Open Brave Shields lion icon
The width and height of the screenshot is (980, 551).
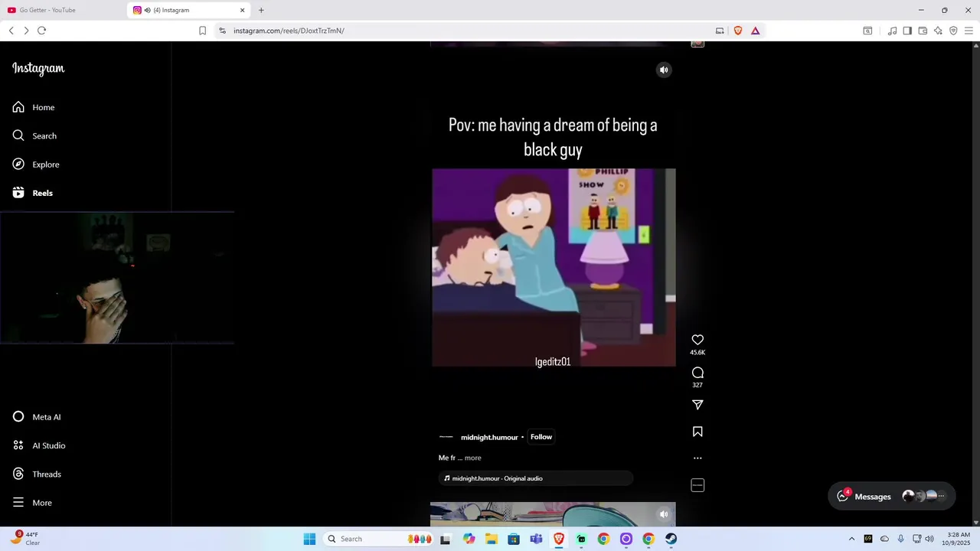738,31
